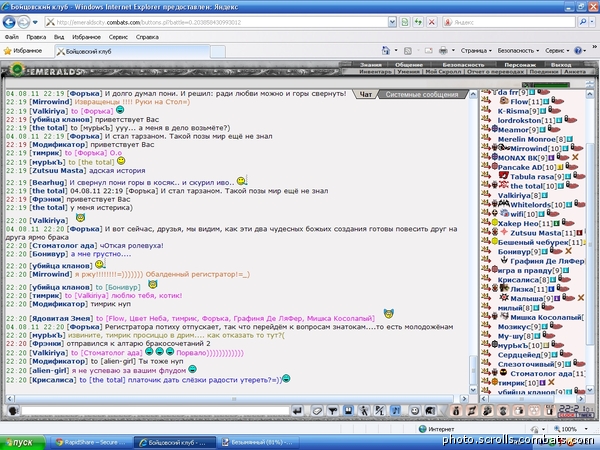
Task: Open the Анкета submenu link
Action: coord(575,72)
